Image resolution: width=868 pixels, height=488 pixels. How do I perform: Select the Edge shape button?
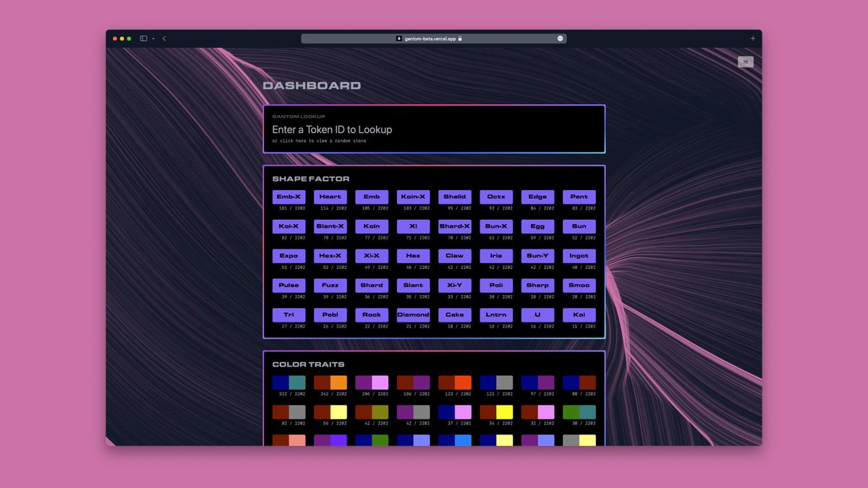point(537,197)
